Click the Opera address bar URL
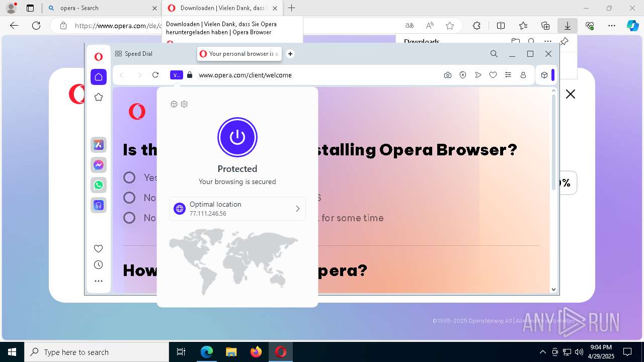 pyautogui.click(x=246, y=75)
